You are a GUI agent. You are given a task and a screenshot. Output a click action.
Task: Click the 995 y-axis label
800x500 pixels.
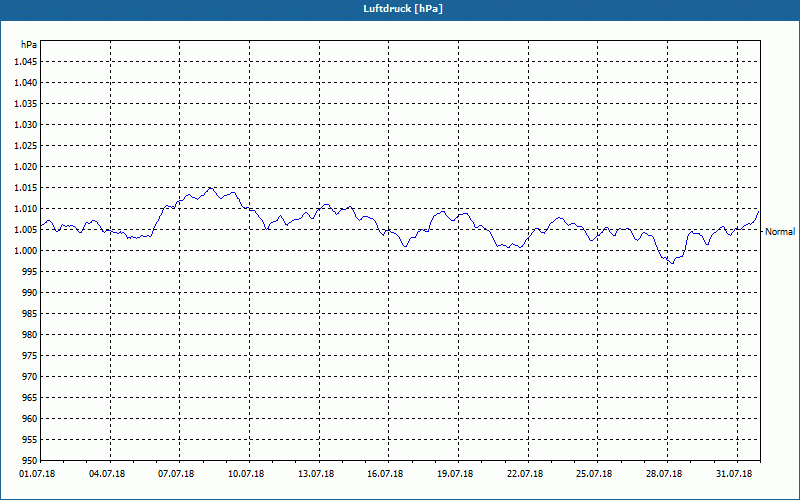pyautogui.click(x=31, y=271)
